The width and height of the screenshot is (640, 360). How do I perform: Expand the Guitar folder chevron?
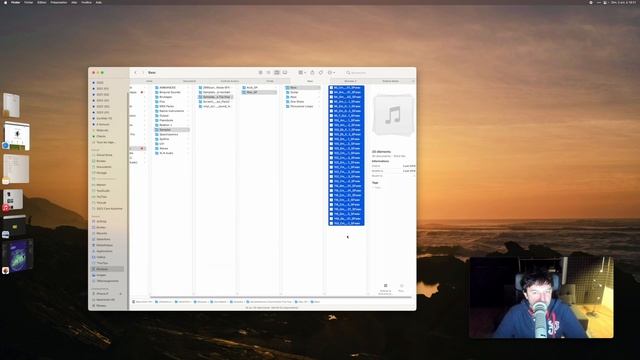click(x=319, y=92)
